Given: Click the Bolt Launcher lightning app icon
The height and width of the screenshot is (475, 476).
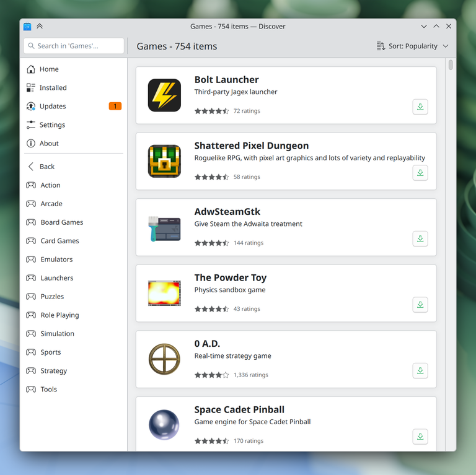Looking at the screenshot, I should pyautogui.click(x=164, y=95).
